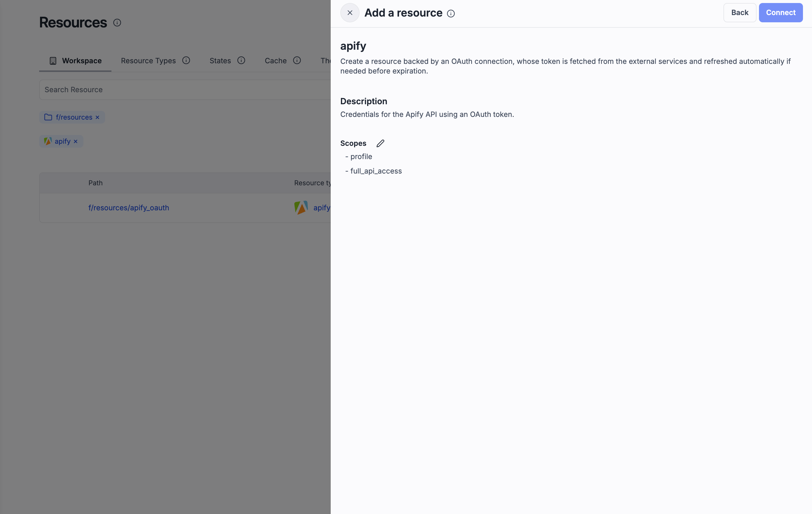Click the edit pencil next to Scopes
This screenshot has width=812, height=514.
pyautogui.click(x=380, y=143)
